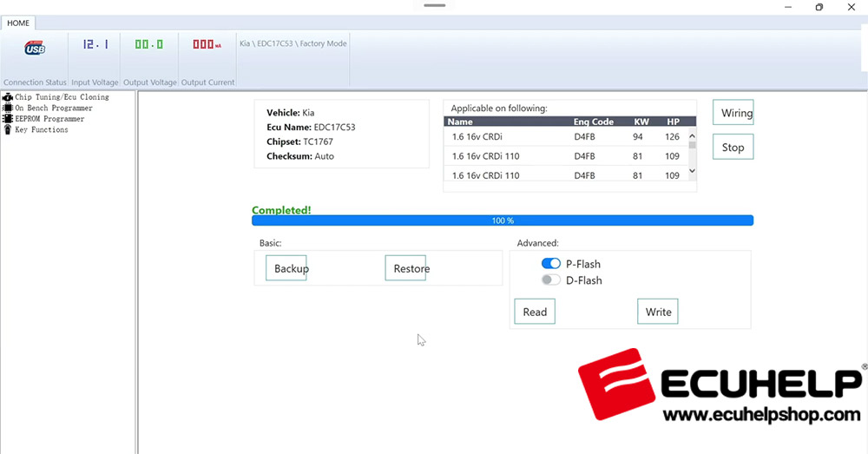Click the Wiring button
The width and height of the screenshot is (868, 454).
coord(733,112)
